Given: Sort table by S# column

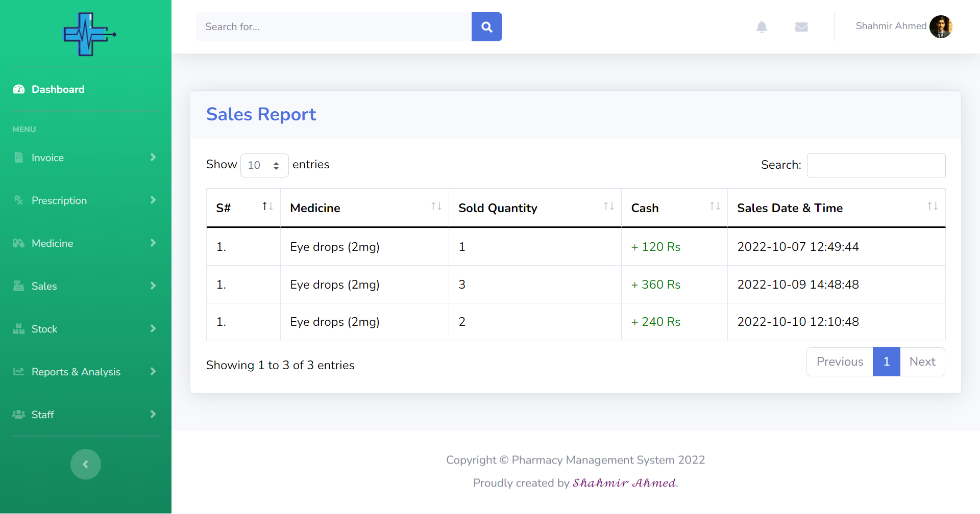Looking at the screenshot, I should coord(243,208).
